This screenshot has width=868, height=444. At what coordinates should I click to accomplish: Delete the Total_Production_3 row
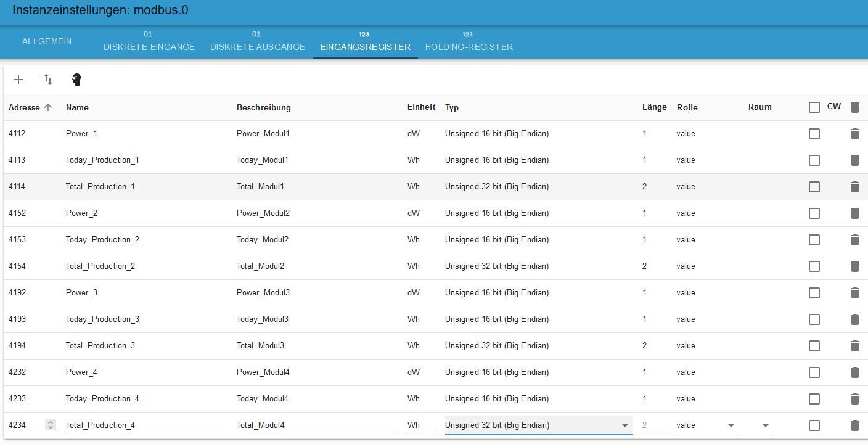854,346
